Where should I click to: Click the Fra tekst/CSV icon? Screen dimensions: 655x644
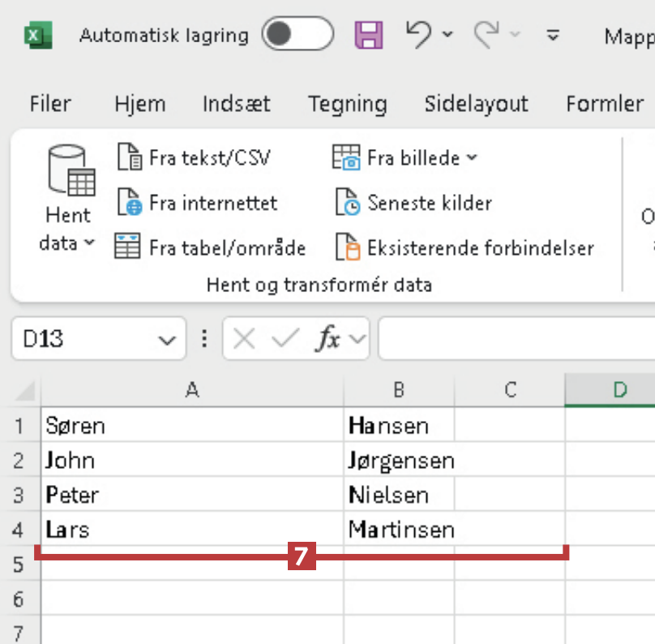point(130,157)
